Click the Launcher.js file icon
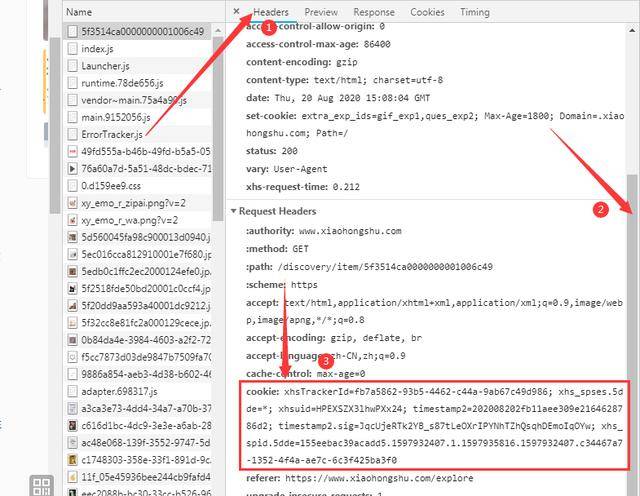This screenshot has height=496, width=640. tap(72, 66)
